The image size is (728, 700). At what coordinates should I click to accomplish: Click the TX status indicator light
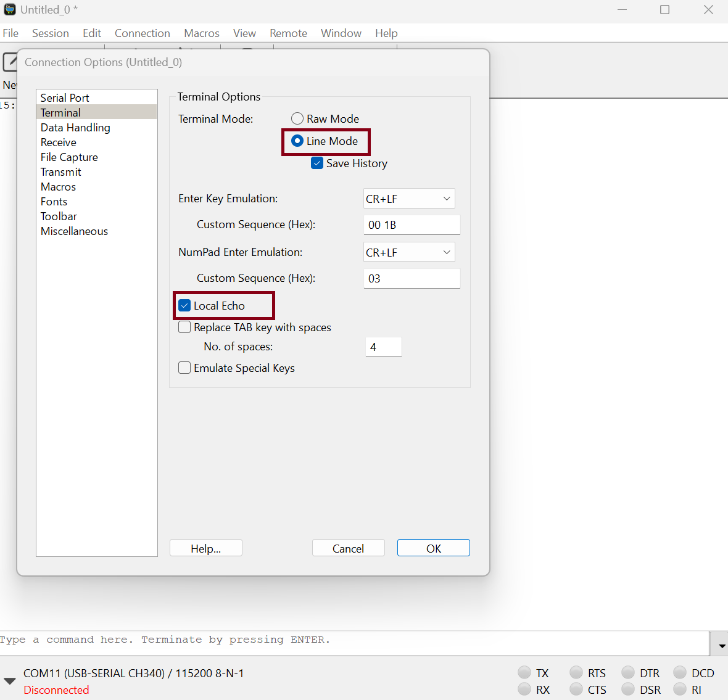(x=524, y=672)
